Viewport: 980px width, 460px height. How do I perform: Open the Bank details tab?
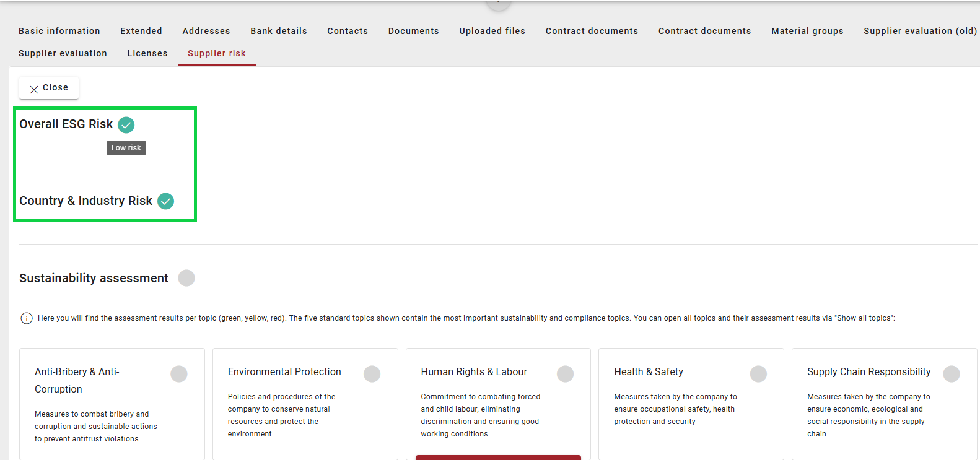click(279, 31)
